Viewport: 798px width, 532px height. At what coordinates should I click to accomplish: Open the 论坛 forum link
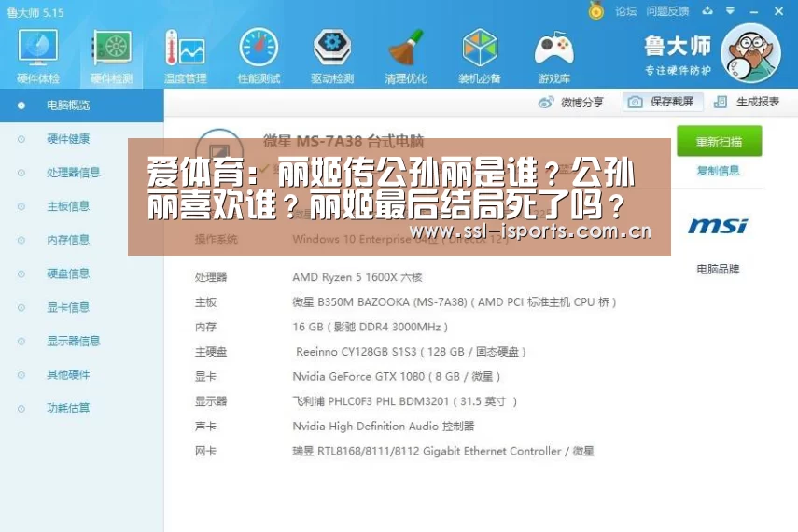(625, 11)
